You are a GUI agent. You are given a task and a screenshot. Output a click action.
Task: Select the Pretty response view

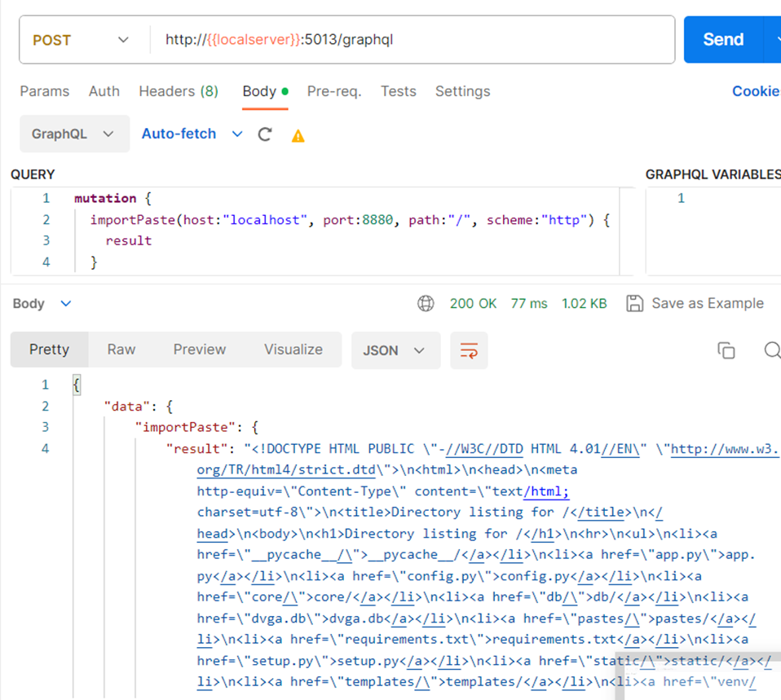tap(49, 350)
